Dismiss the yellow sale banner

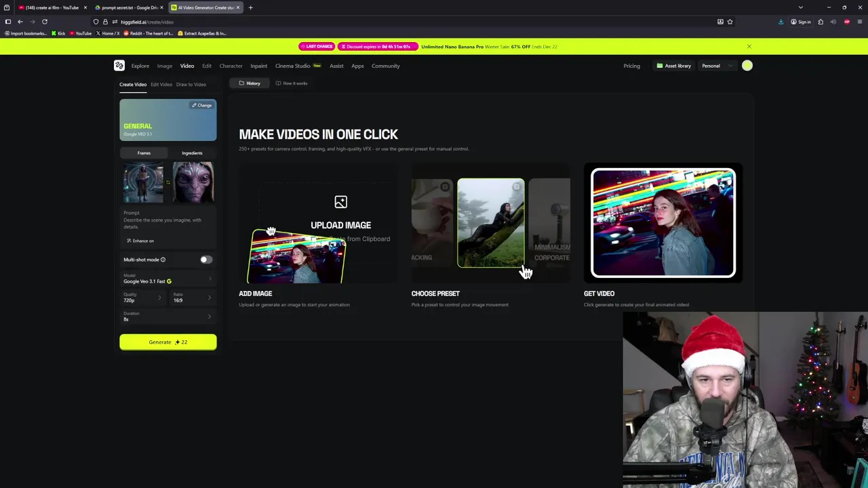(749, 47)
